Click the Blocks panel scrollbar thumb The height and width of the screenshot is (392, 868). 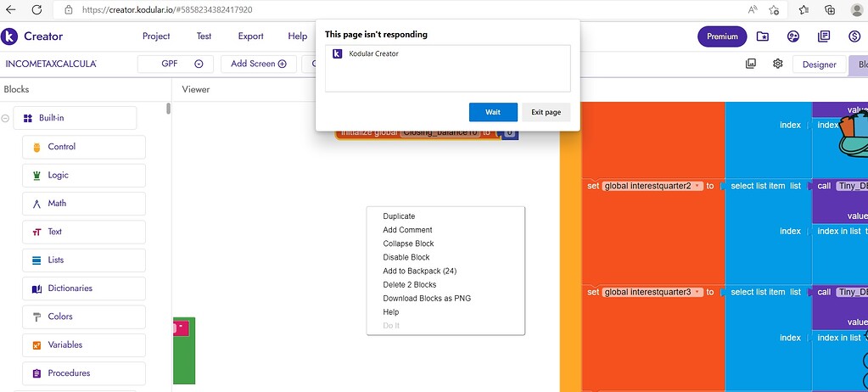pos(168,109)
